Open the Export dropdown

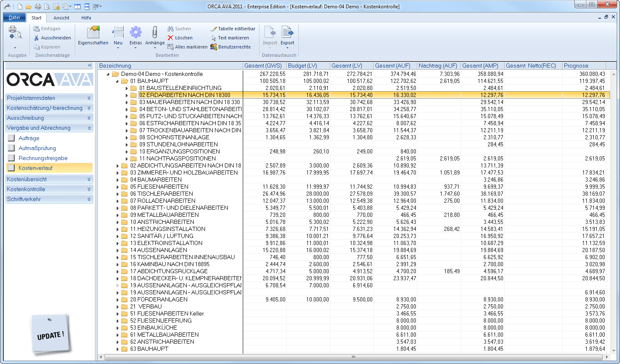tap(287, 37)
